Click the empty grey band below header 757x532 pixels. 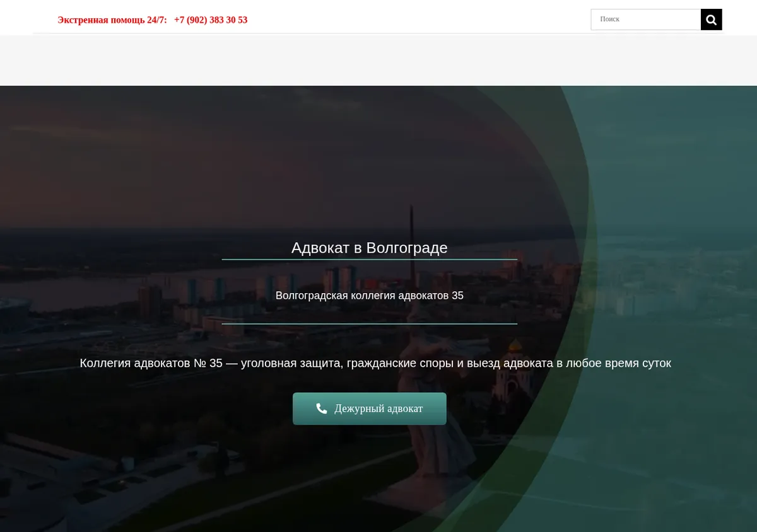378,60
